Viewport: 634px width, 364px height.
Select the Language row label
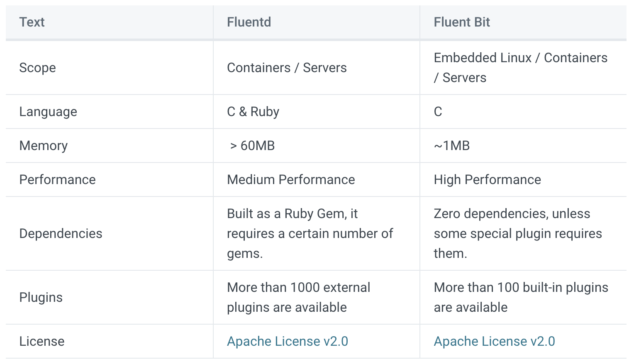coord(48,112)
